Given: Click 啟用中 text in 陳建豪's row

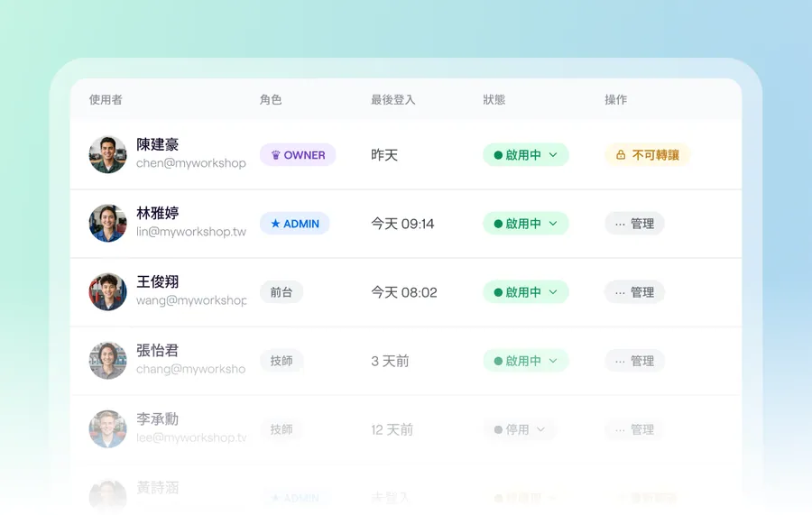Looking at the screenshot, I should click(523, 155).
